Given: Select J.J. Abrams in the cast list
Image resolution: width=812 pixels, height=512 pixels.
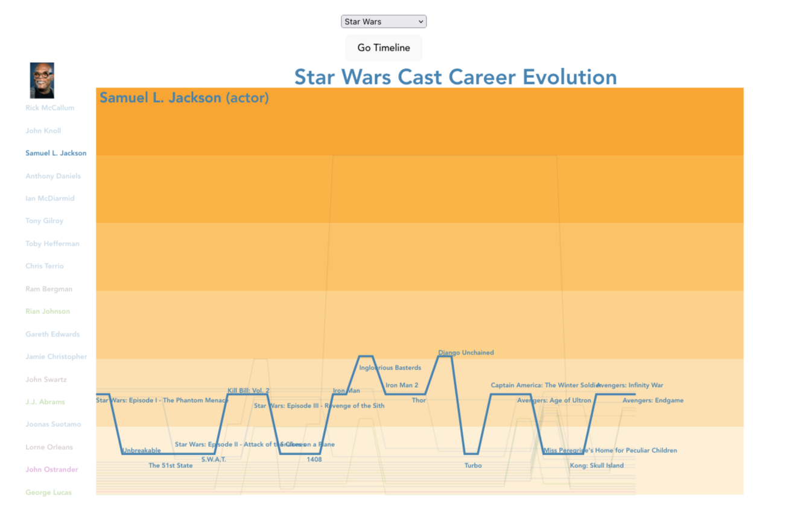Looking at the screenshot, I should pos(45,402).
